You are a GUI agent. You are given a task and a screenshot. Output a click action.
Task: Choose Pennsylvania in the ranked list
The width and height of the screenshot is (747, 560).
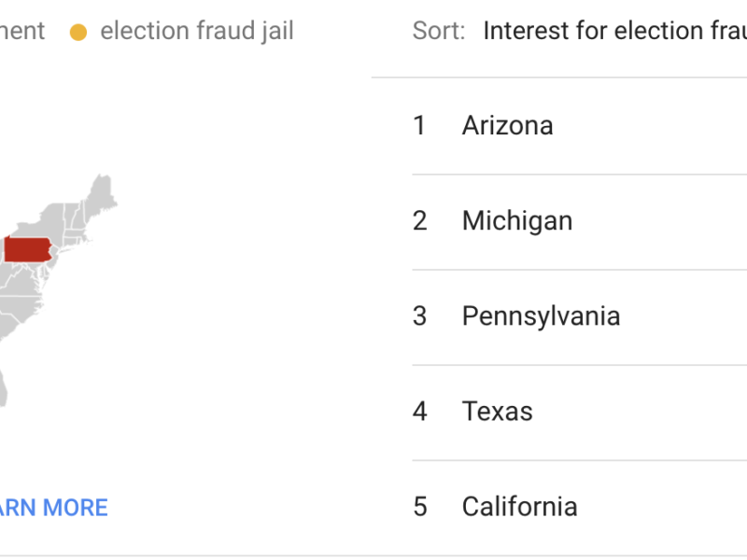point(541,316)
